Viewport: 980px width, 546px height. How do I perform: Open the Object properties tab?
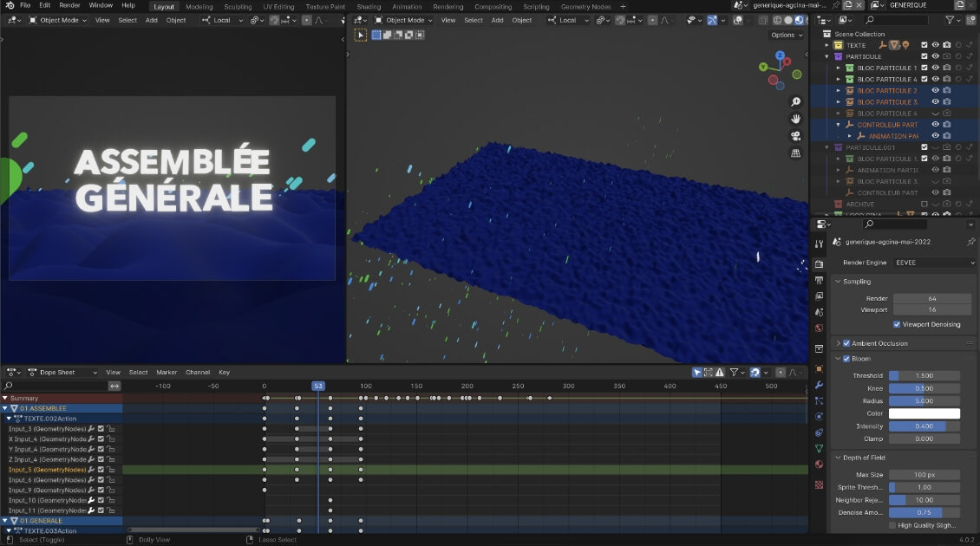819,368
